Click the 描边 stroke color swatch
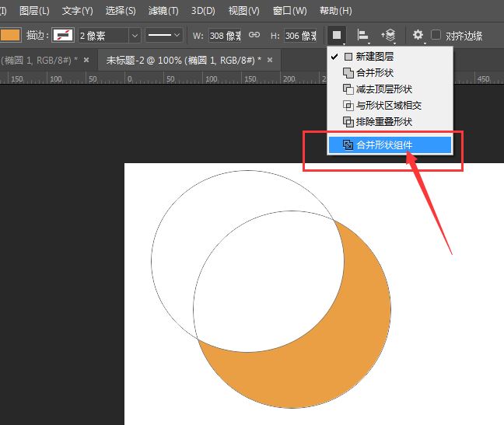 [63, 35]
